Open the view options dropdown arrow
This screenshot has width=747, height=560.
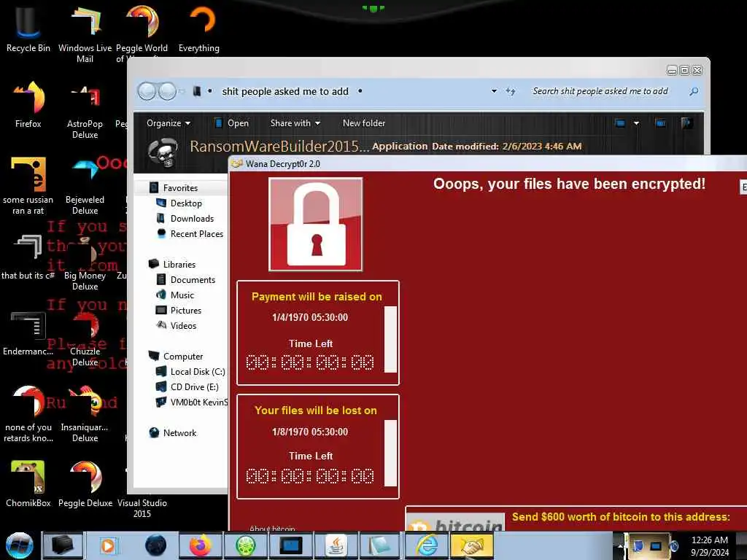point(636,123)
